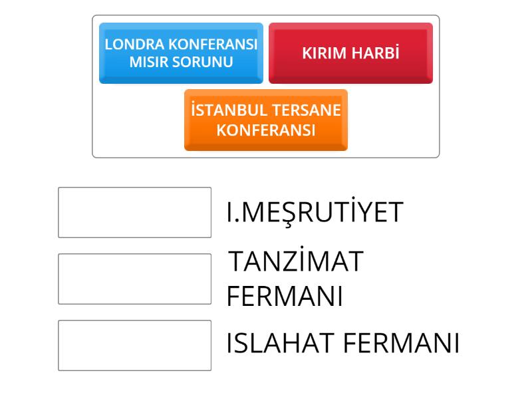The image size is (532, 399).
Task: Click the word LONDRA on the blue tile
Action: (134, 45)
